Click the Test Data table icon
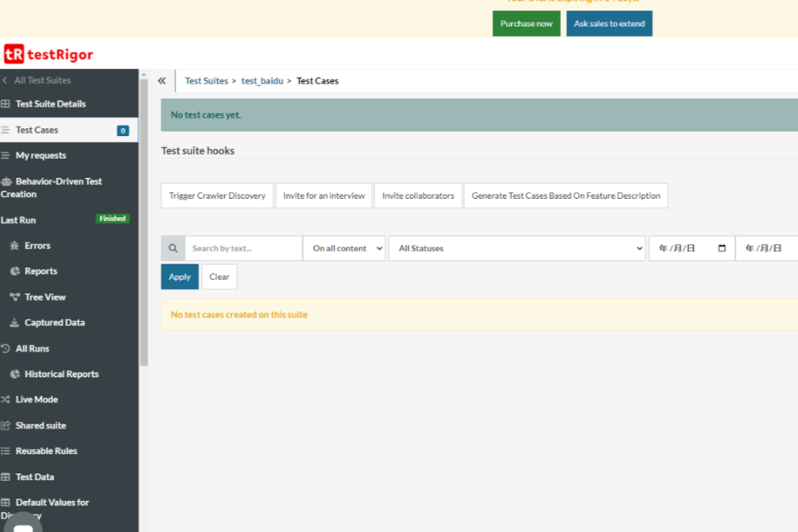 tap(6, 477)
